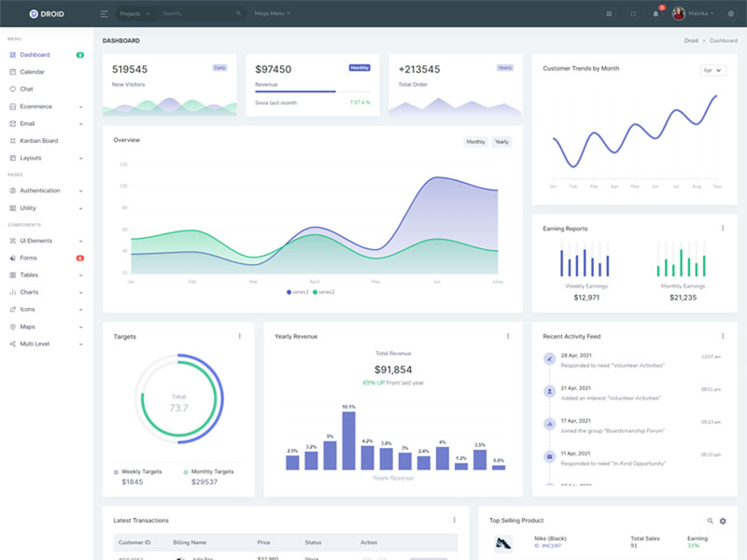Screen dimensions: 747x560
Task: Toggle series1 in chart legend
Action: 298,292
